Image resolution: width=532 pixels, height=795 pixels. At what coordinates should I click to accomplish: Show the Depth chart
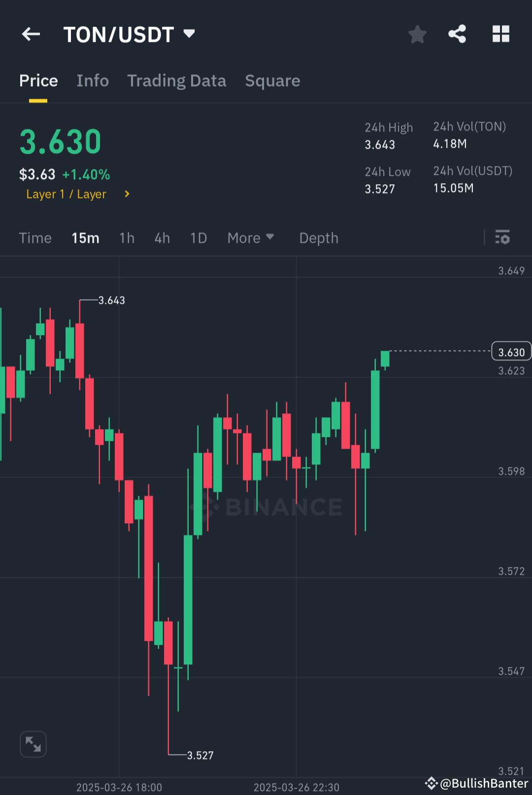coord(319,238)
